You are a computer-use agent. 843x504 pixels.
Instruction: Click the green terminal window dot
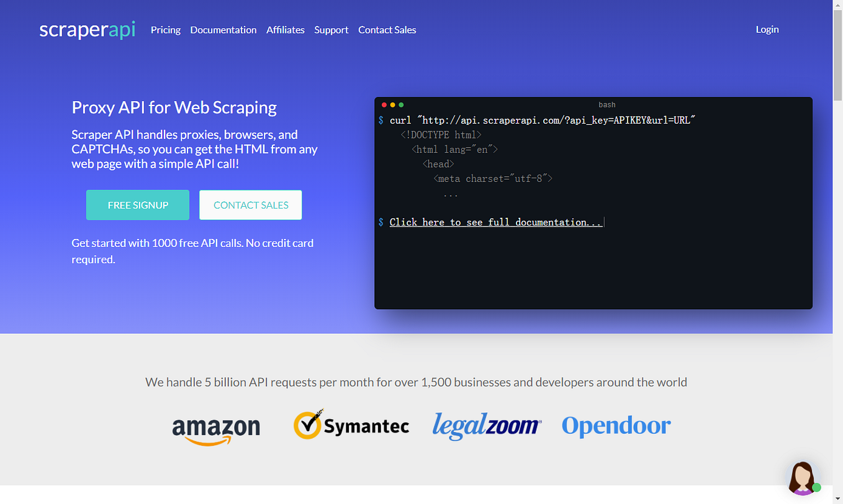pos(402,105)
